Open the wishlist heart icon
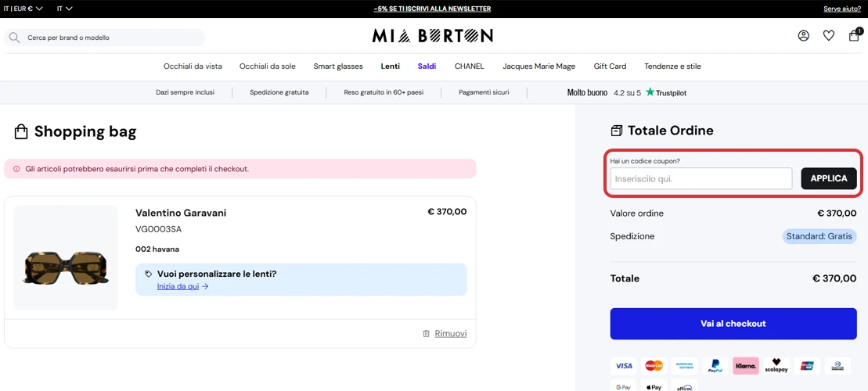Image resolution: width=868 pixels, height=391 pixels. pyautogui.click(x=829, y=36)
